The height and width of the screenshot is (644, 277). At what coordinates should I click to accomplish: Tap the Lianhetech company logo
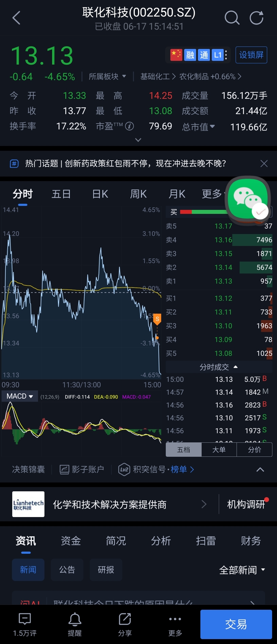pyautogui.click(x=28, y=504)
